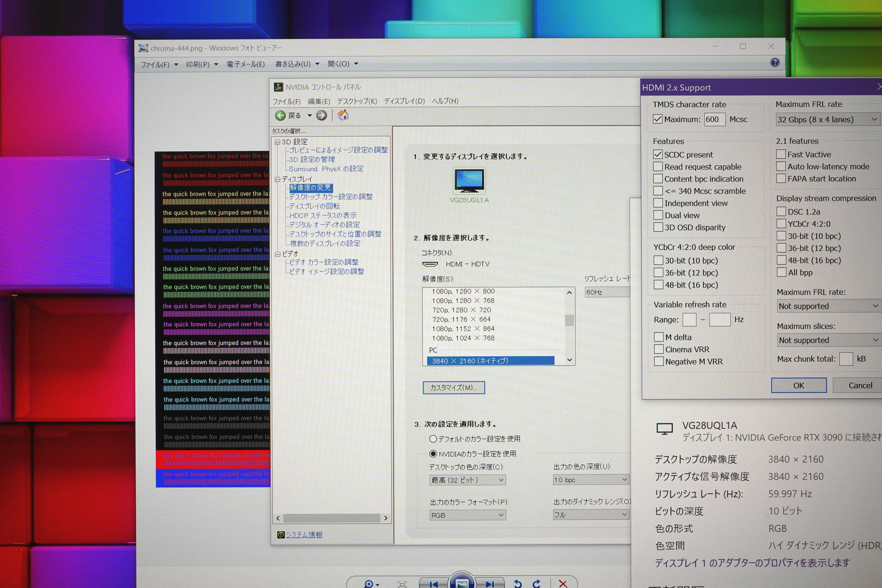Screen dimensions: 882x588
Task: Click resolution list scroll down arrow
Action: click(570, 360)
